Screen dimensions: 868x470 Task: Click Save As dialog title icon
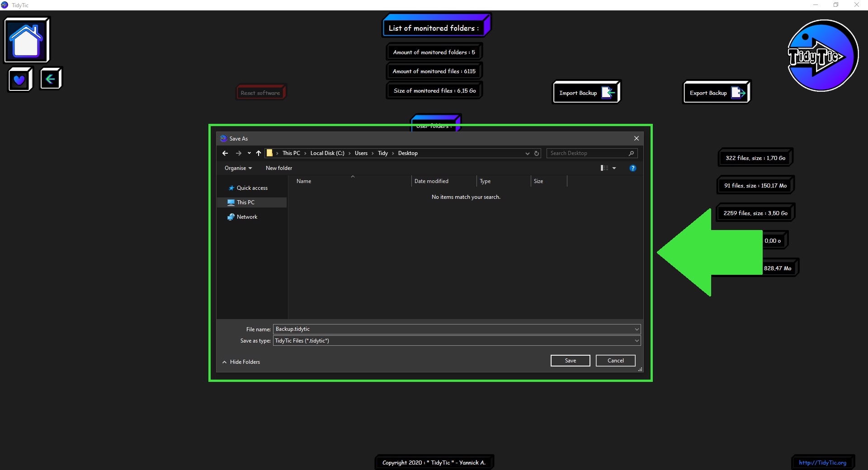point(223,138)
